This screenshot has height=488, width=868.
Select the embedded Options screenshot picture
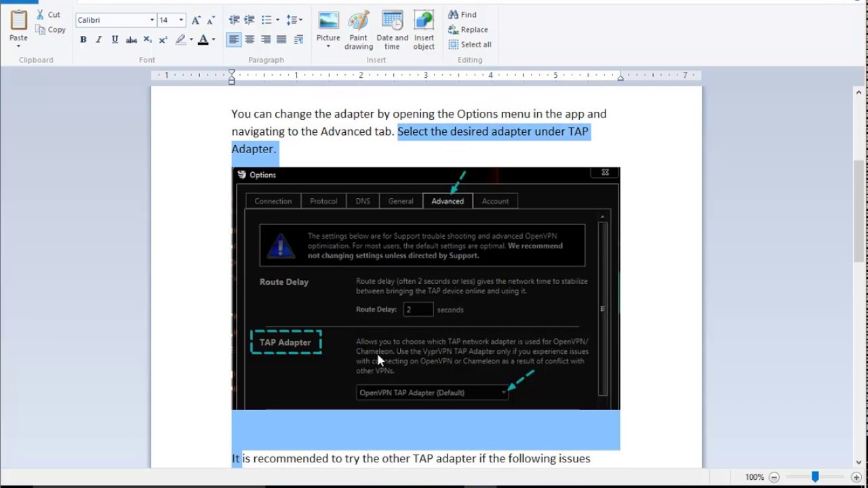(x=426, y=289)
